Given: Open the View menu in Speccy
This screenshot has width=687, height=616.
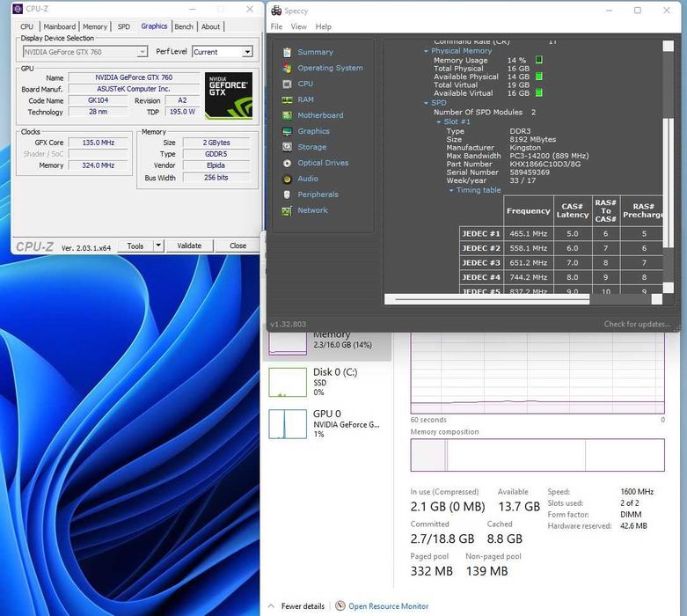Looking at the screenshot, I should [x=299, y=26].
